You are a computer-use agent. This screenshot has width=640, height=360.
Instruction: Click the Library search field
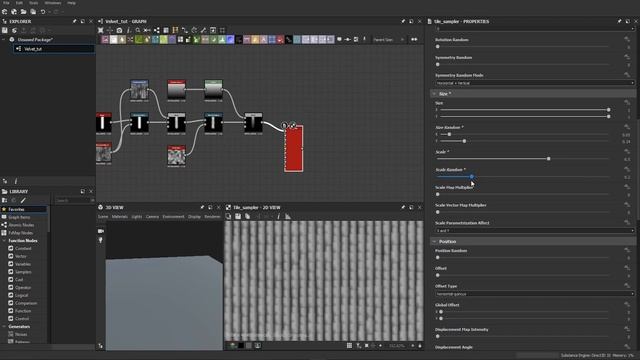click(x=74, y=200)
